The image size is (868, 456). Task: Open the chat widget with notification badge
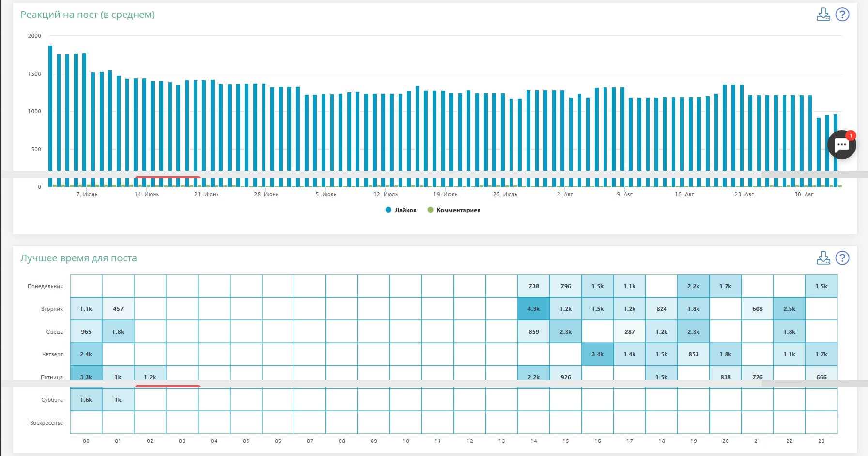(x=842, y=145)
